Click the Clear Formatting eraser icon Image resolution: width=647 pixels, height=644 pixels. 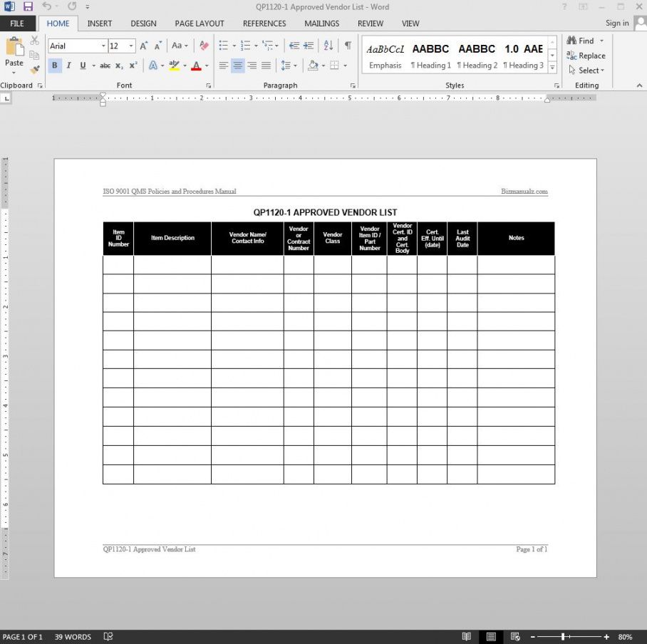(x=205, y=46)
